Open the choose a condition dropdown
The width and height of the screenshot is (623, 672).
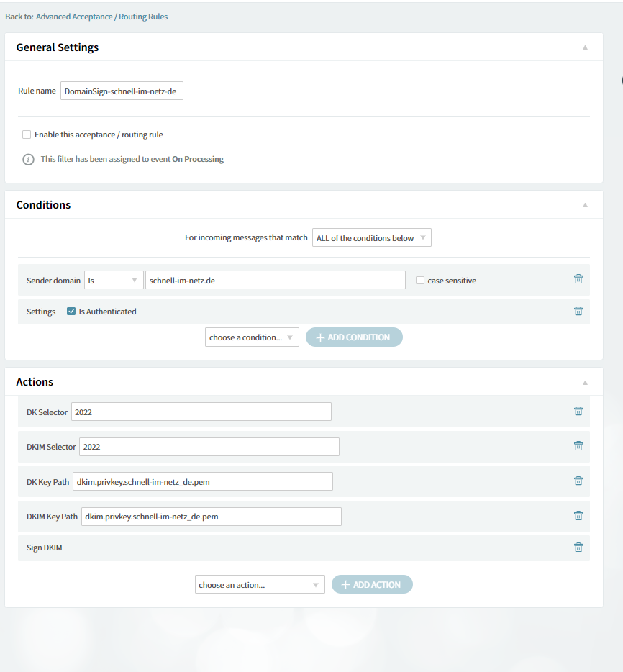pyautogui.click(x=252, y=337)
